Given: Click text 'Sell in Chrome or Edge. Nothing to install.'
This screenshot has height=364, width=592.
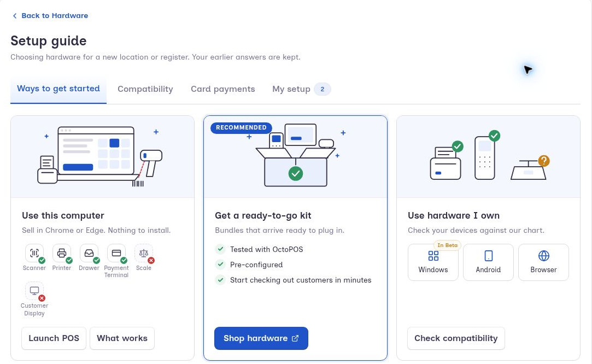Looking at the screenshot, I should 96,230.
